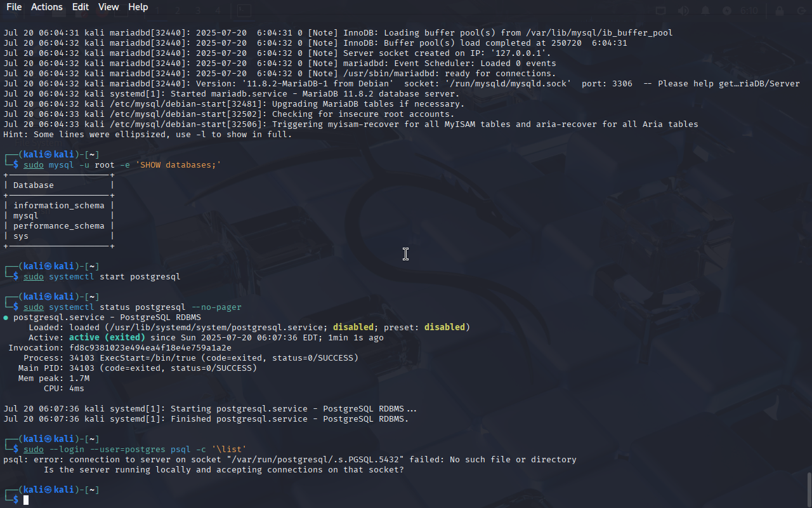
Task: Click the 'Starting postgresql.service' log line
Action: coord(210,409)
